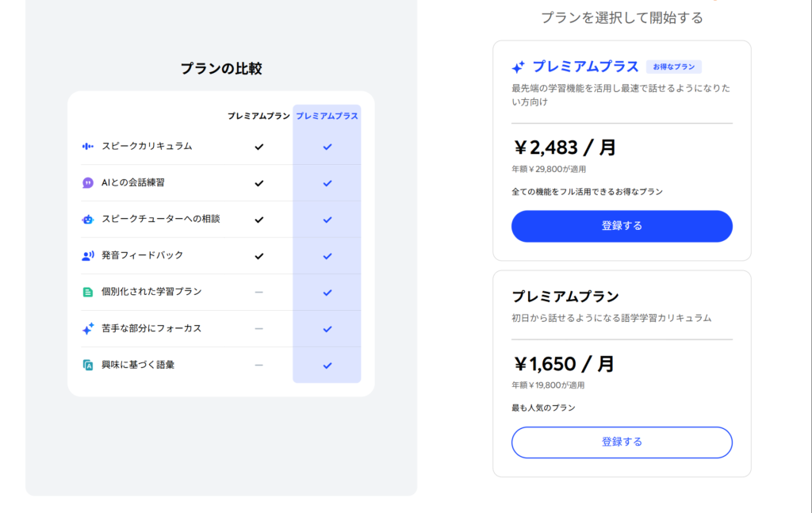Select the プレミアムプラン comparison column header
Image resolution: width=812 pixels, height=513 pixels.
pyautogui.click(x=259, y=116)
